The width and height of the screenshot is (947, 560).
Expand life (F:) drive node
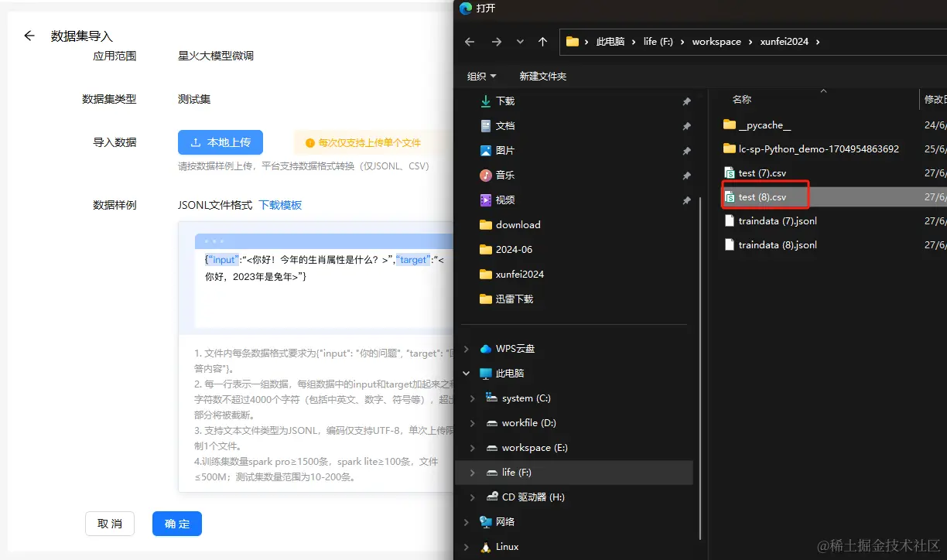[x=473, y=473]
